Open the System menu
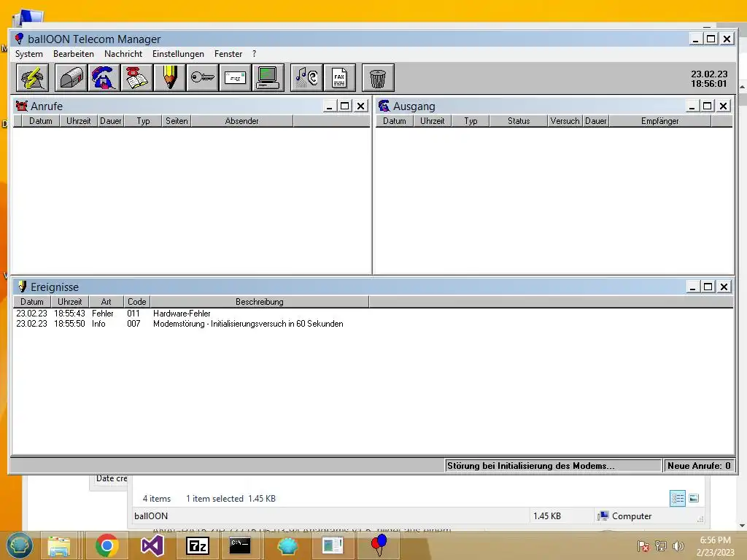747x560 pixels. coord(29,54)
